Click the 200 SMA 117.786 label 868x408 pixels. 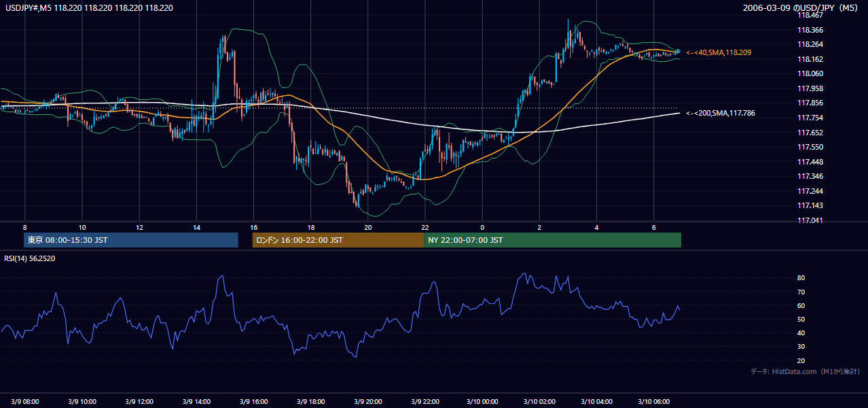coord(721,114)
